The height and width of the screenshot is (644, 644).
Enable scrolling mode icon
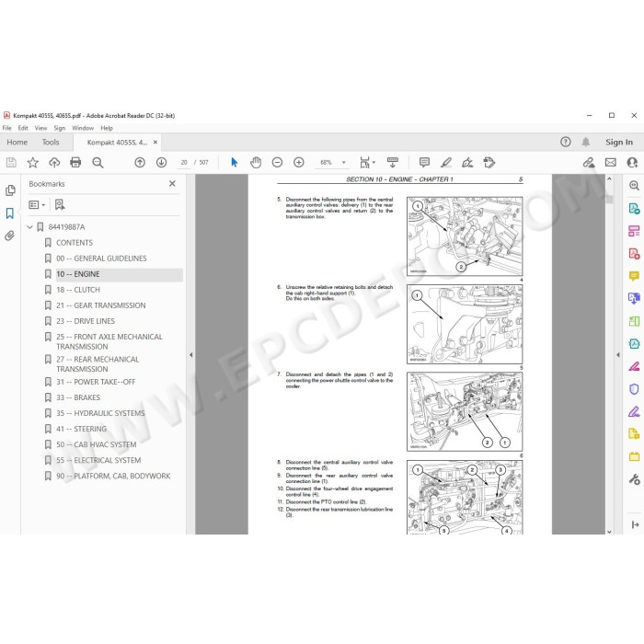point(393,163)
